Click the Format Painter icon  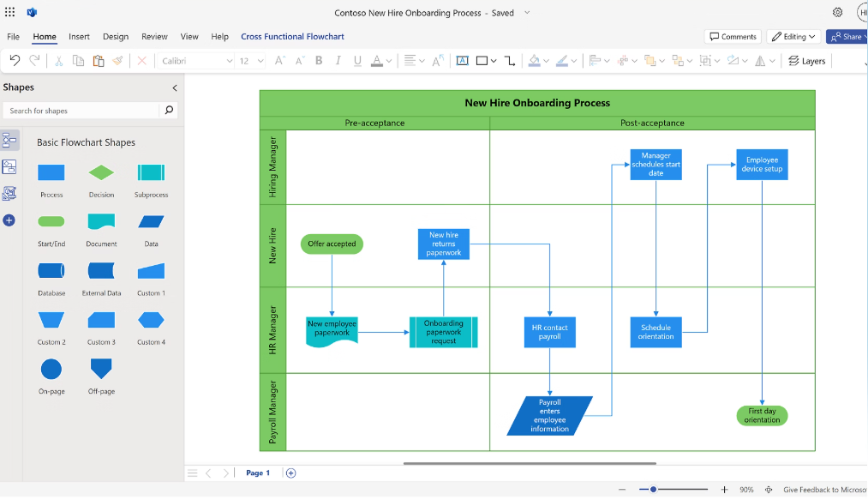[x=118, y=60]
